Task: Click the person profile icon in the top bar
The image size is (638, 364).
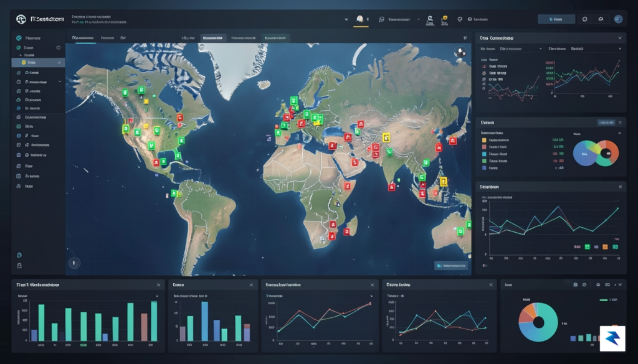Action: (x=430, y=19)
